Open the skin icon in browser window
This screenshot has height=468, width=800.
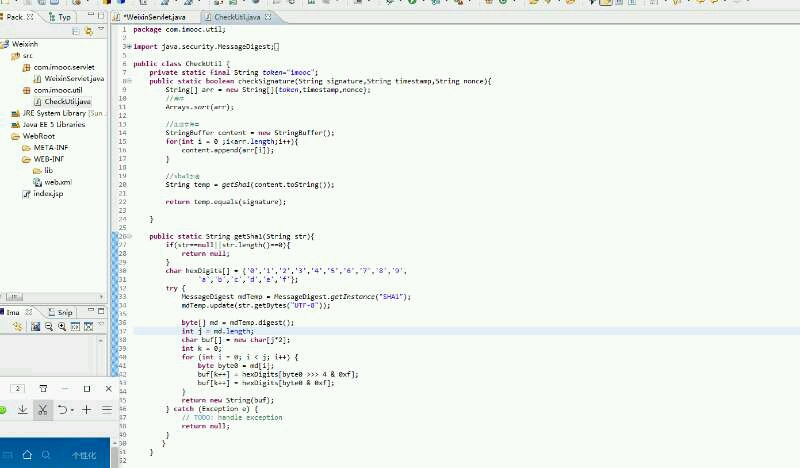[x=43, y=388]
